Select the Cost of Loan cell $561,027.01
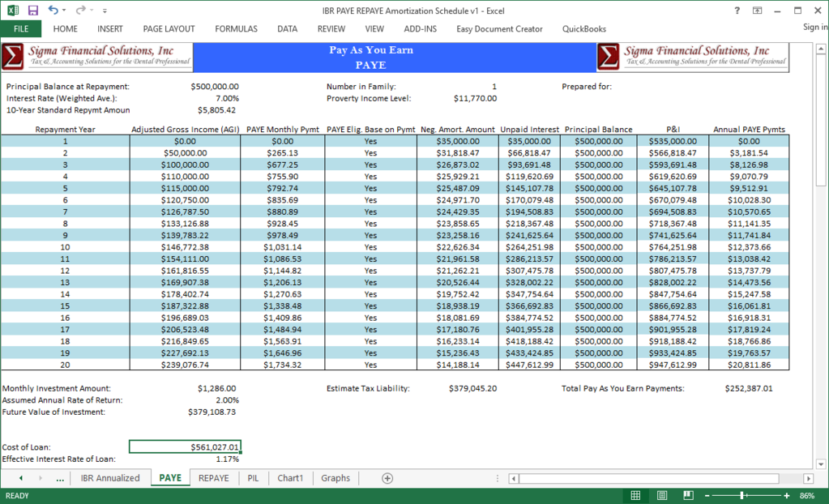The width and height of the screenshot is (829, 504). coord(185,447)
